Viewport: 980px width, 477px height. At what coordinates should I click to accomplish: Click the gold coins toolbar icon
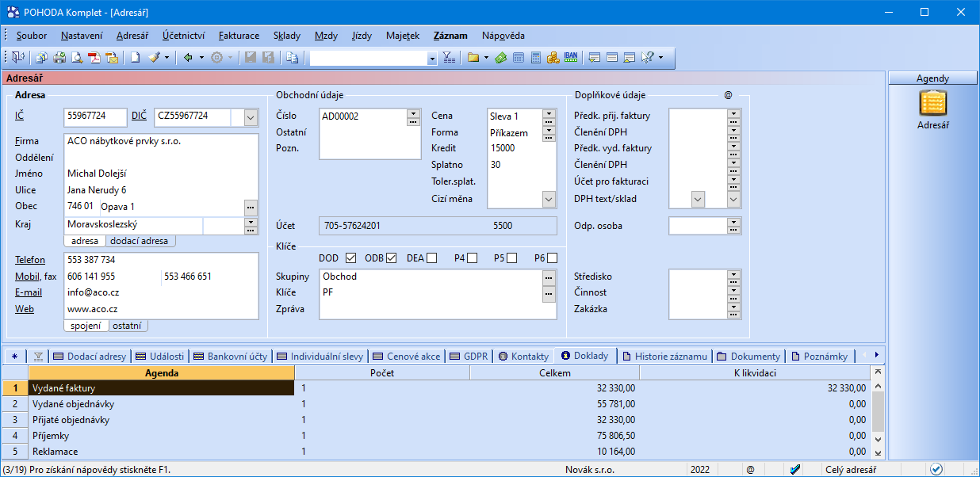point(553,58)
